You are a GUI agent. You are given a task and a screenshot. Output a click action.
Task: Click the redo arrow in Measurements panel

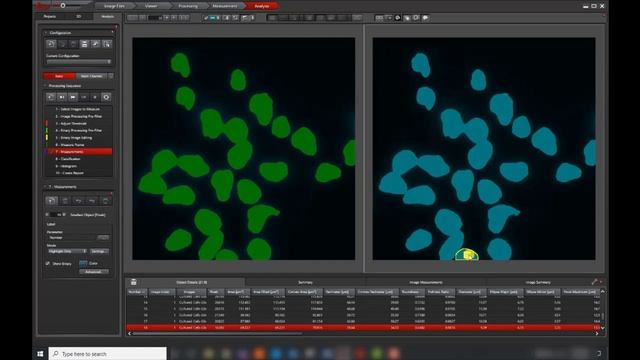tap(92, 200)
